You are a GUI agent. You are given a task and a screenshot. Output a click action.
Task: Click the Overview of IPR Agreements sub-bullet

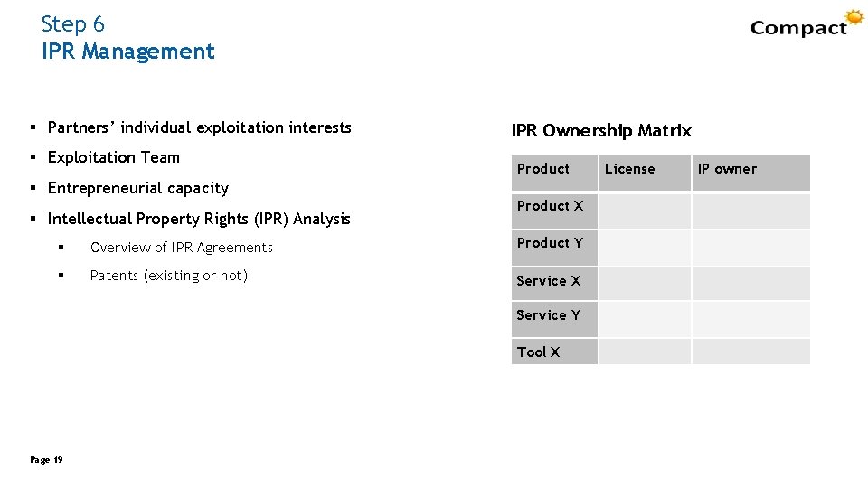point(181,248)
